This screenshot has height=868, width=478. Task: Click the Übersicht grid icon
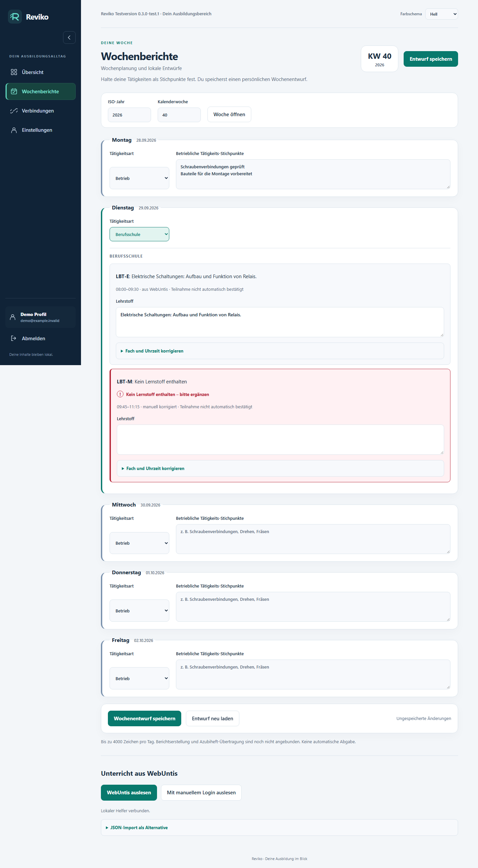(x=14, y=72)
